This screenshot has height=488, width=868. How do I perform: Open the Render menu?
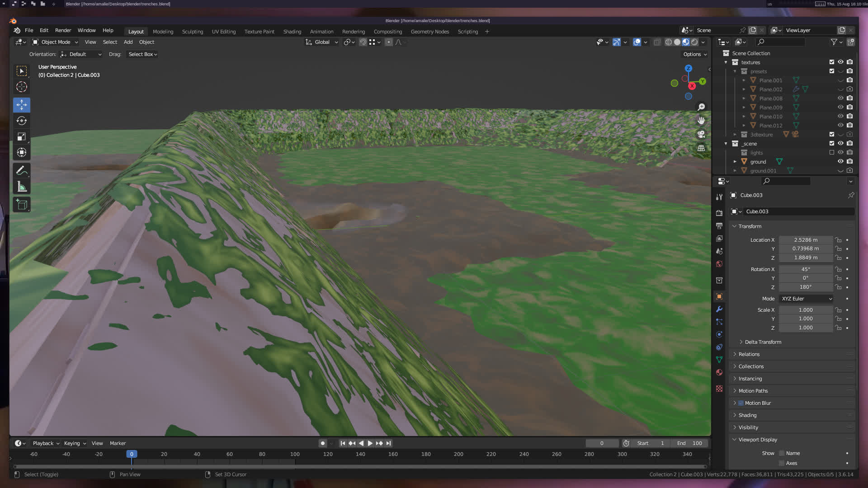point(63,30)
